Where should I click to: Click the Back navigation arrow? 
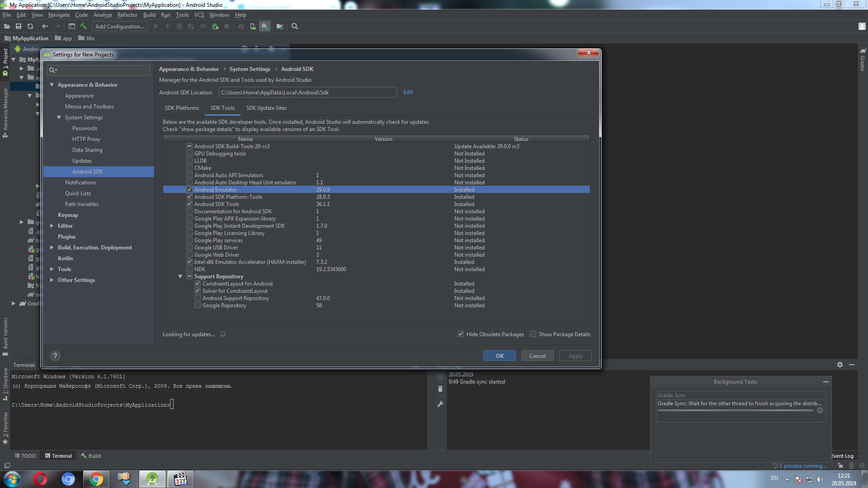(x=45, y=26)
